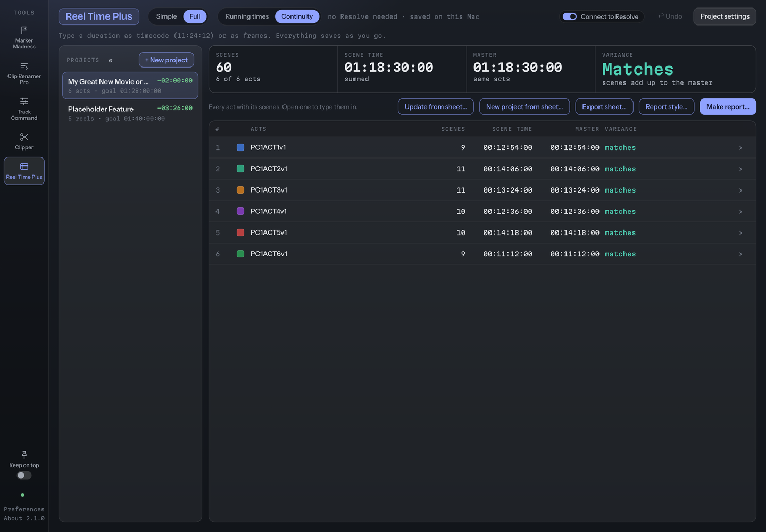Expand PC1ACT5v1 row chevron
Viewport: 766px width, 532px height.
pos(740,233)
